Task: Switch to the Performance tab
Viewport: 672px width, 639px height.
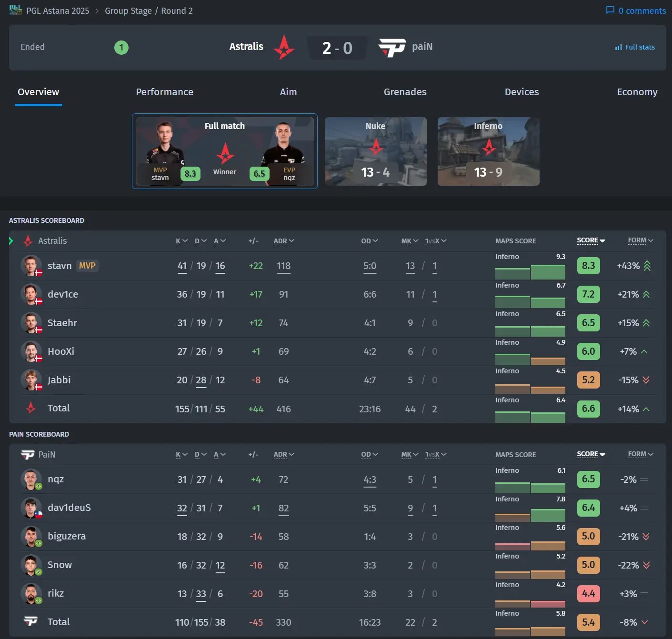Action: [x=165, y=92]
